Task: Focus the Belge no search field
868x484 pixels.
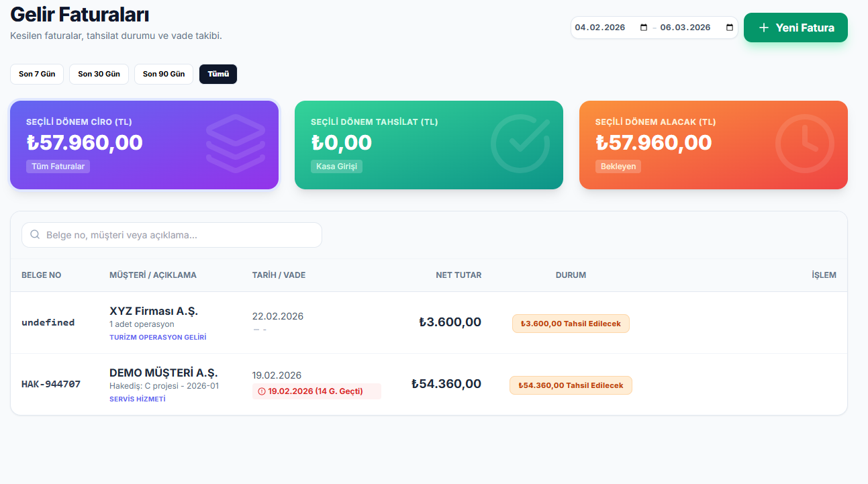Action: [181, 235]
